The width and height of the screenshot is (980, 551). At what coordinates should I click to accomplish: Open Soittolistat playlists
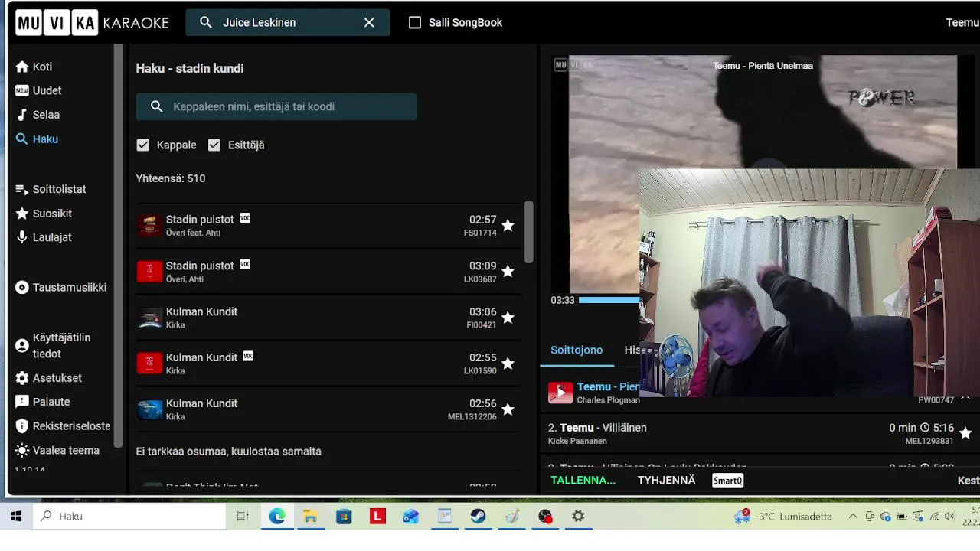(51, 189)
